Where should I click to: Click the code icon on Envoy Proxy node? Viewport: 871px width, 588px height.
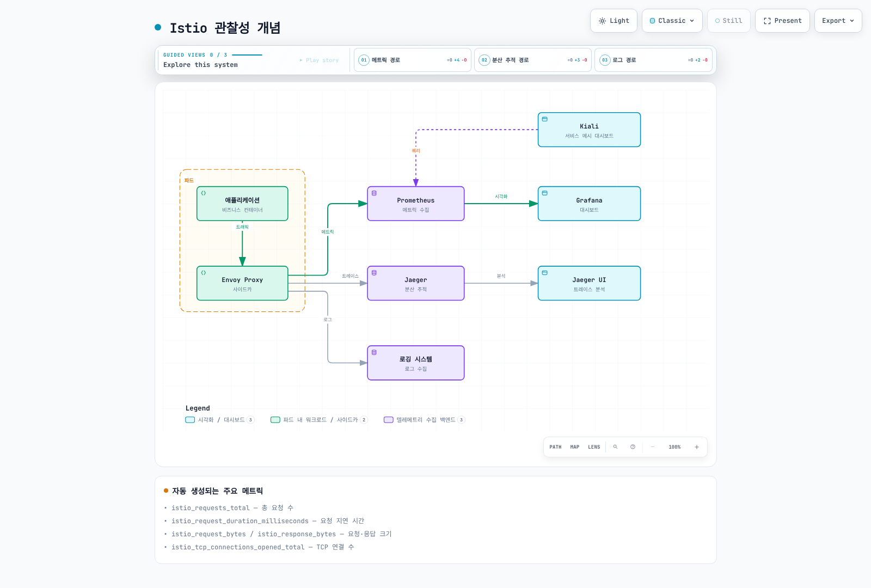[x=204, y=272]
